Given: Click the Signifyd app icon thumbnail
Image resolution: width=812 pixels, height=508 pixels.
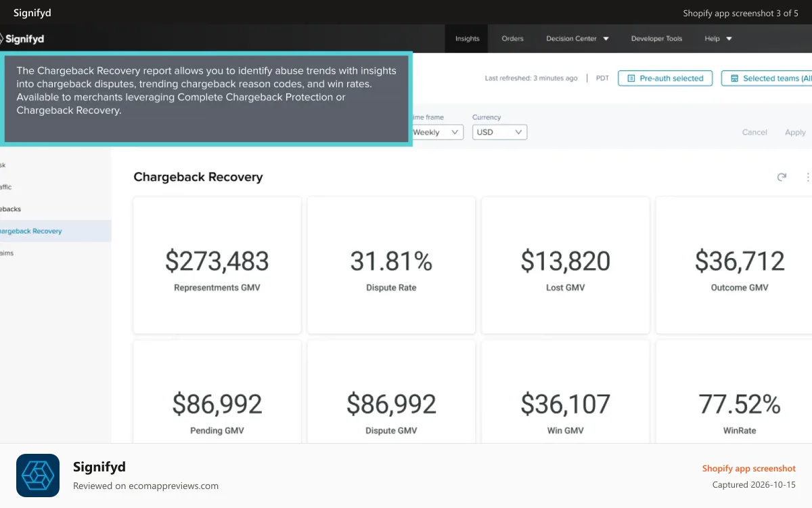Looking at the screenshot, I should (38, 475).
